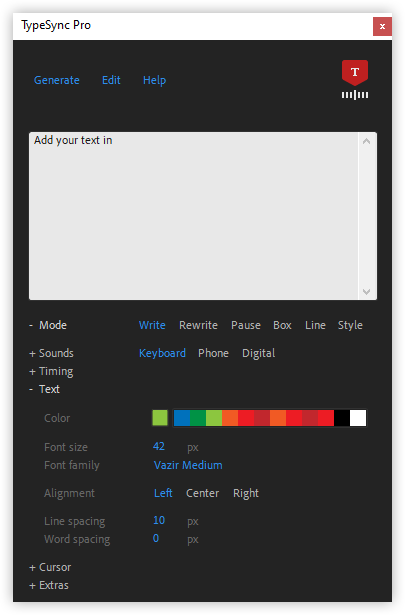Open the Edit menu

pyautogui.click(x=111, y=80)
